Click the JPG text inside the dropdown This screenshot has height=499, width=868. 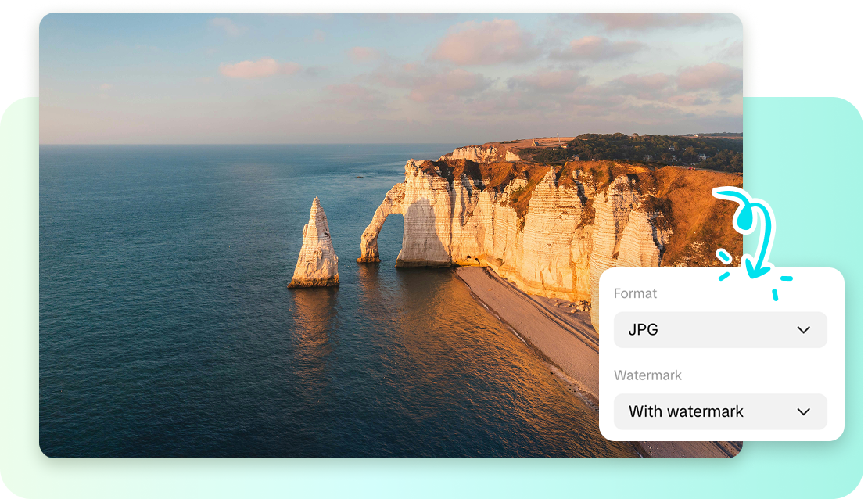(641, 330)
